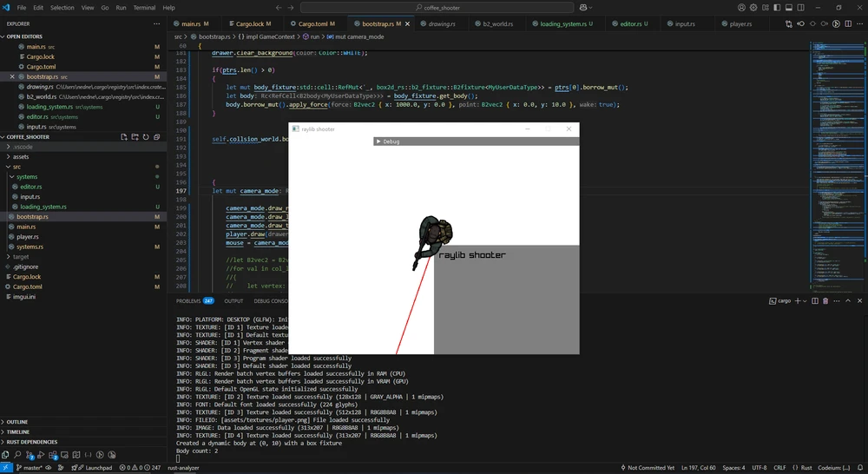Image resolution: width=868 pixels, height=474 pixels.
Task: Click New File icon in COFFEE_SHOOTER header
Action: pos(123,137)
